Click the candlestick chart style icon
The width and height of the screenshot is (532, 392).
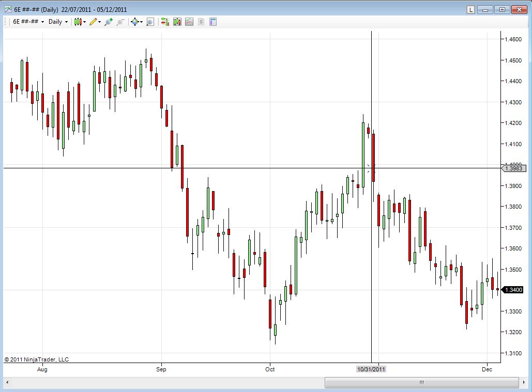[x=78, y=22]
